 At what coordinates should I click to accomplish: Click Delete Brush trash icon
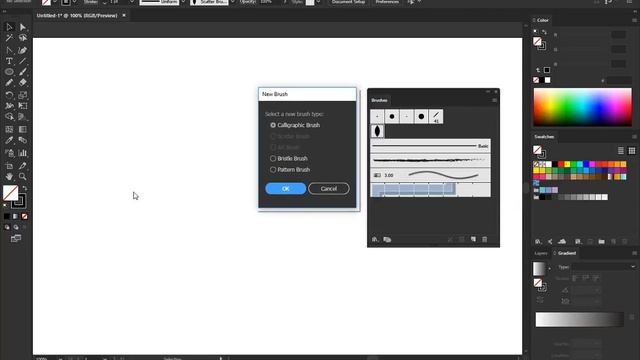coord(484,239)
